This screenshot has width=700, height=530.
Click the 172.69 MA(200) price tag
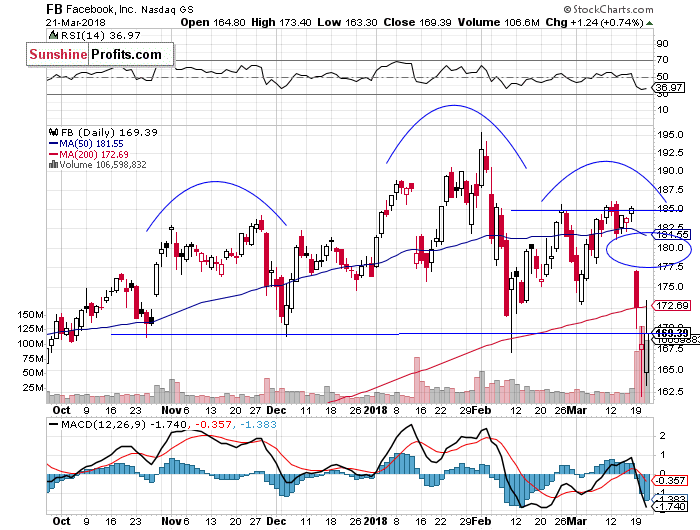click(x=672, y=305)
